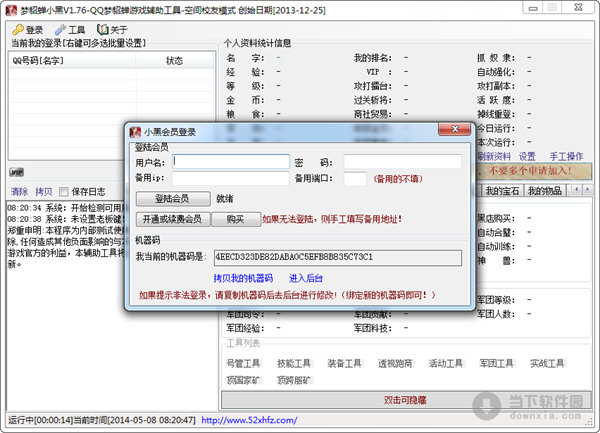600x433 pixels.
Task: Open 顶跨服矿 in the tool list
Action: 294,380
